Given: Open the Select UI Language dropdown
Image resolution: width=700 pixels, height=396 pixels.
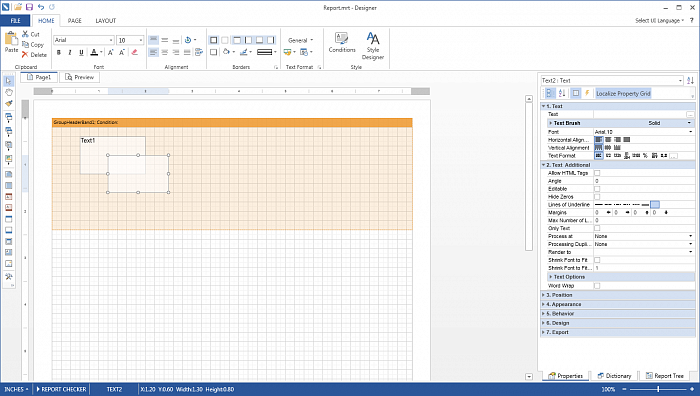Looking at the screenshot, I should [659, 21].
